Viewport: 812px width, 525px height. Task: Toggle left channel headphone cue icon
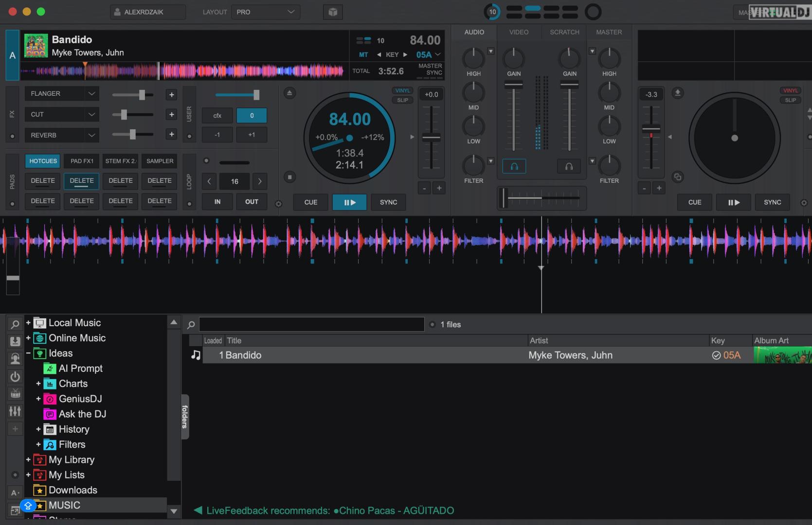point(514,167)
